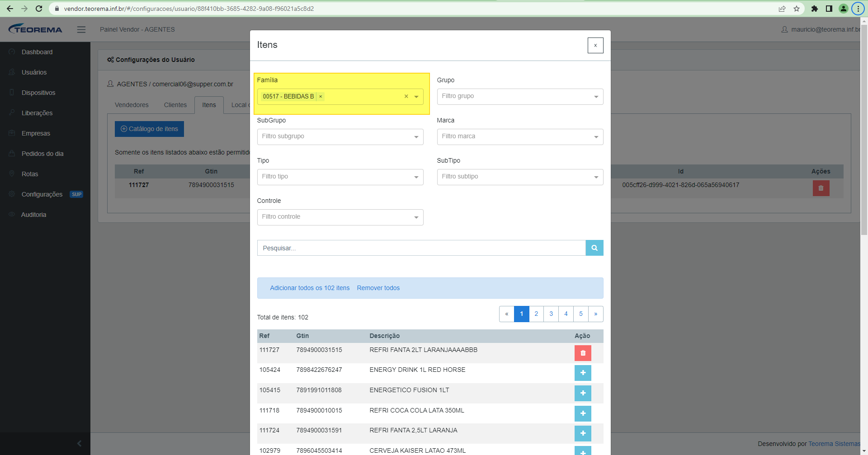
Task: Go to page 3 of items
Action: point(551,314)
